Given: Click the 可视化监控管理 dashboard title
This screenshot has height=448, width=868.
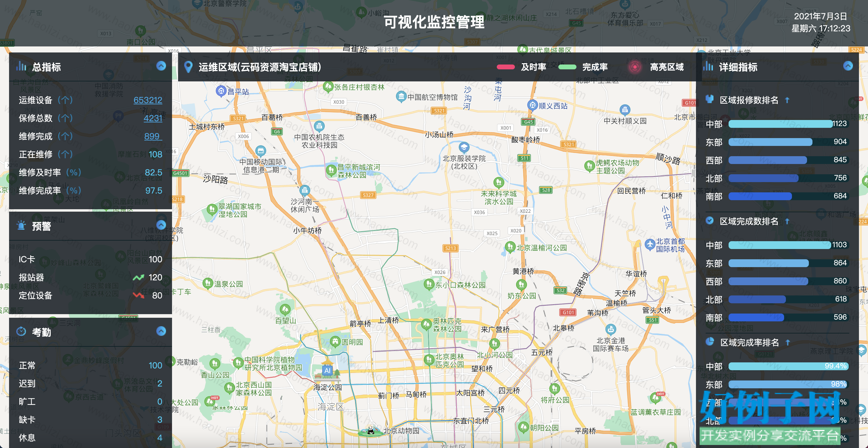Looking at the screenshot, I should tap(434, 22).
